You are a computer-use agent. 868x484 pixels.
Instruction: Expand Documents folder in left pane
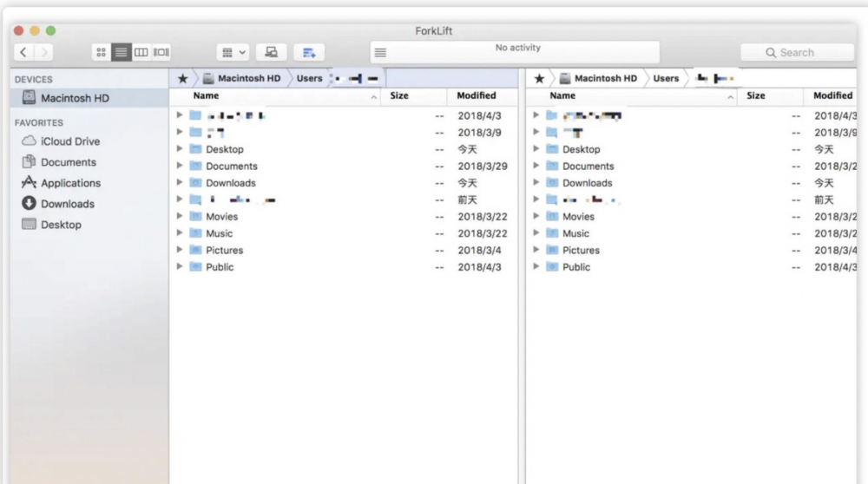coord(180,166)
